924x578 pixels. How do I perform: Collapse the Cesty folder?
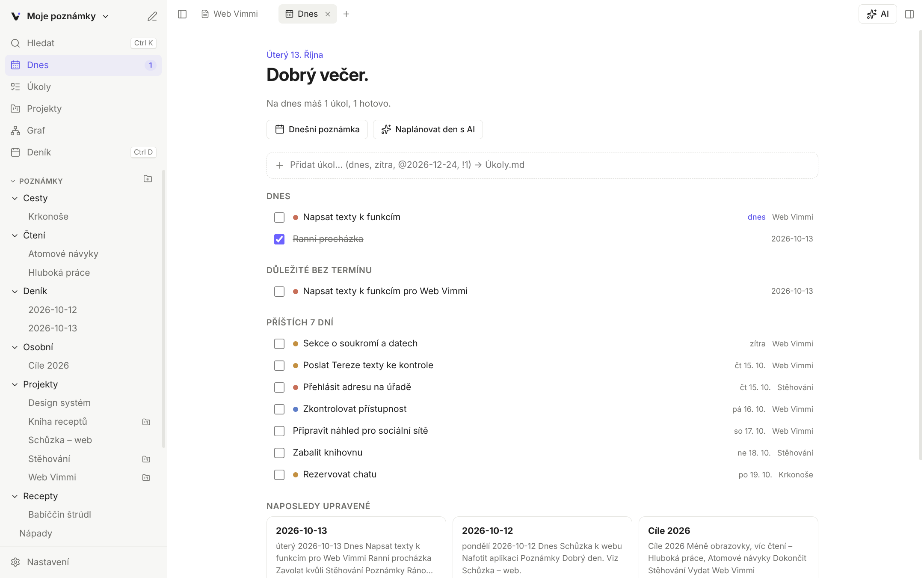15,198
